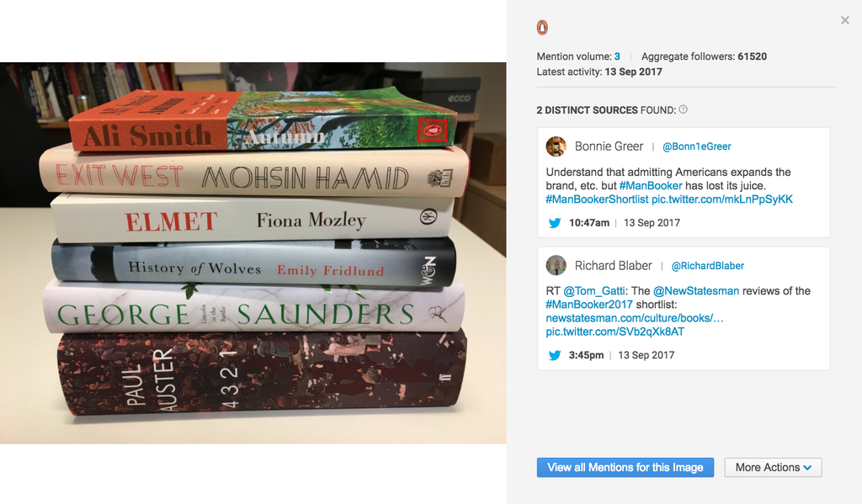The image size is (862, 504).
Task: Click the #ManBooker hashtag link
Action: pyautogui.click(x=651, y=186)
